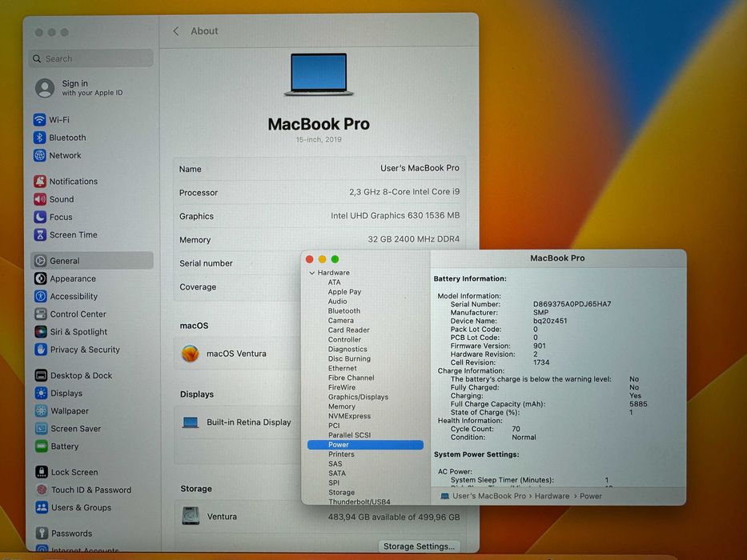
Task: Select the Screen Time hourglass icon
Action: pos(40,234)
